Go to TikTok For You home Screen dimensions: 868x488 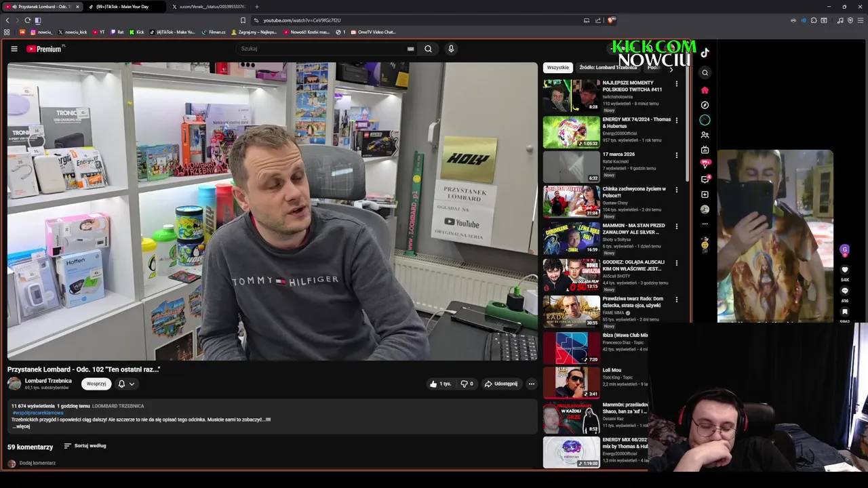point(705,90)
